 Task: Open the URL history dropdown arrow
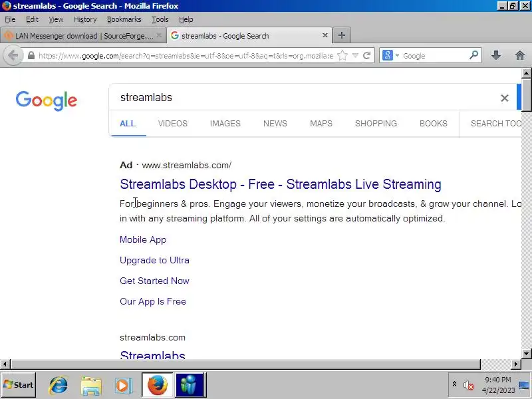coord(355,56)
